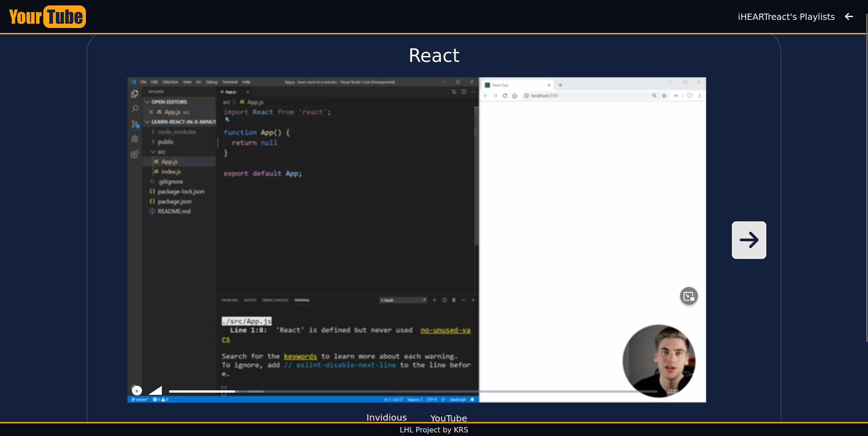Click the back arrow in header
Image resolution: width=868 pixels, height=436 pixels.
pos(849,17)
